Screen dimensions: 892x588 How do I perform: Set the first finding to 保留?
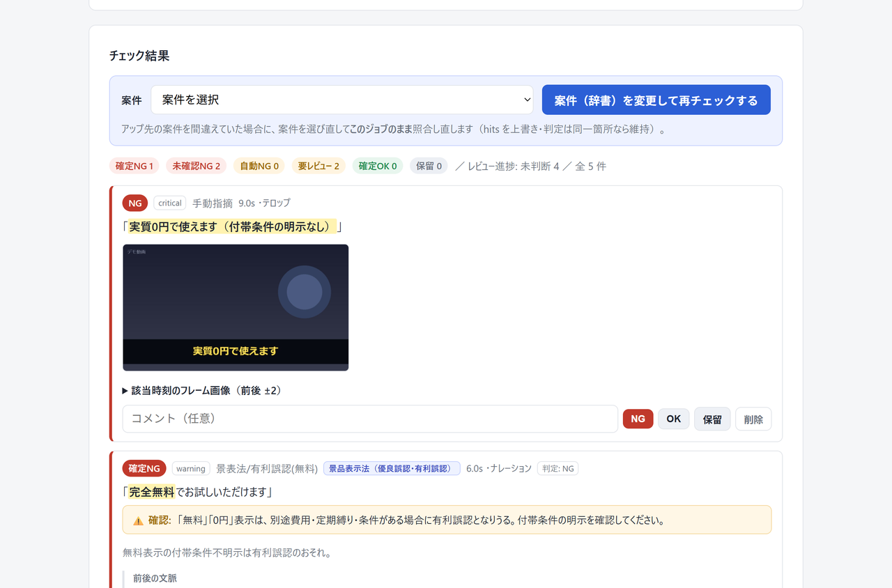click(x=712, y=419)
